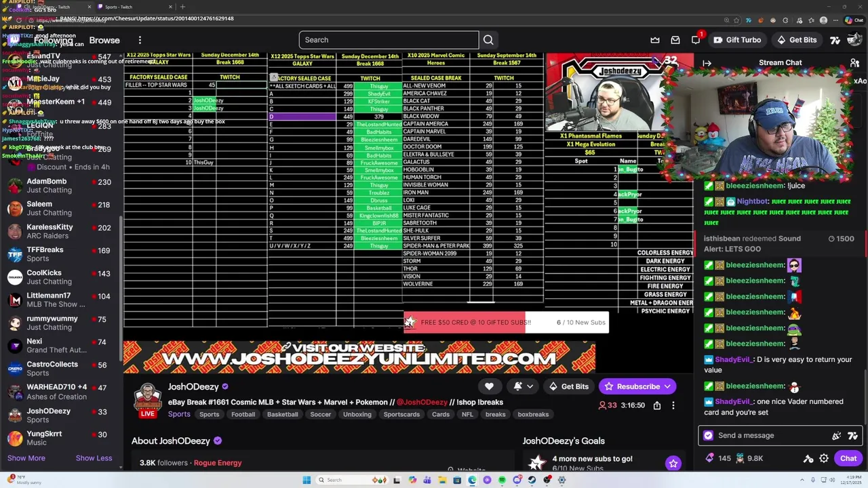The height and width of the screenshot is (488, 868).
Task: Select the Sportscards tag
Action: (x=401, y=414)
